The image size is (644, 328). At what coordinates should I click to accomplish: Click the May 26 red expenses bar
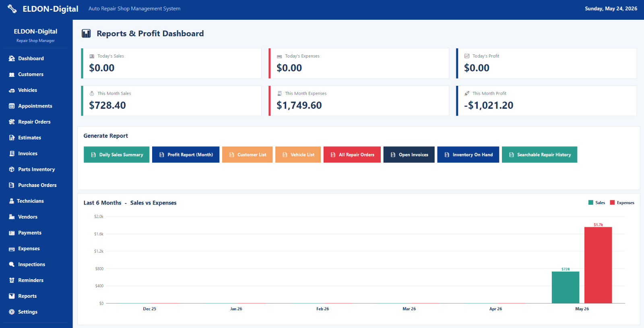click(x=598, y=265)
